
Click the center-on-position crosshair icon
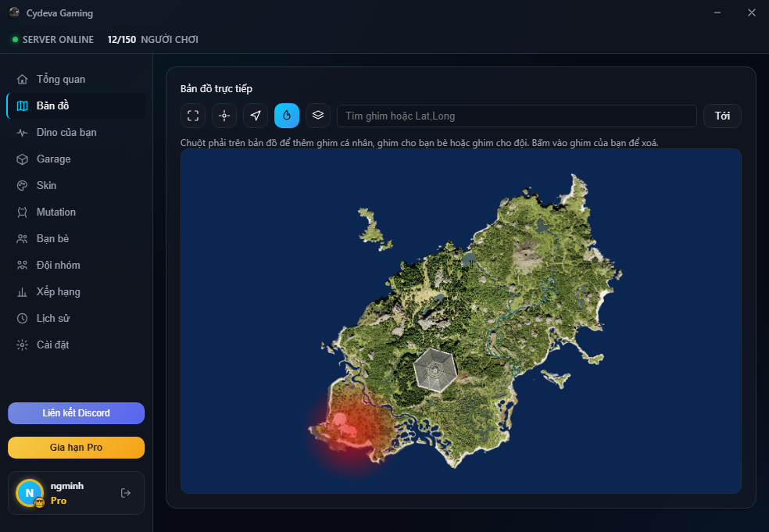click(x=224, y=116)
